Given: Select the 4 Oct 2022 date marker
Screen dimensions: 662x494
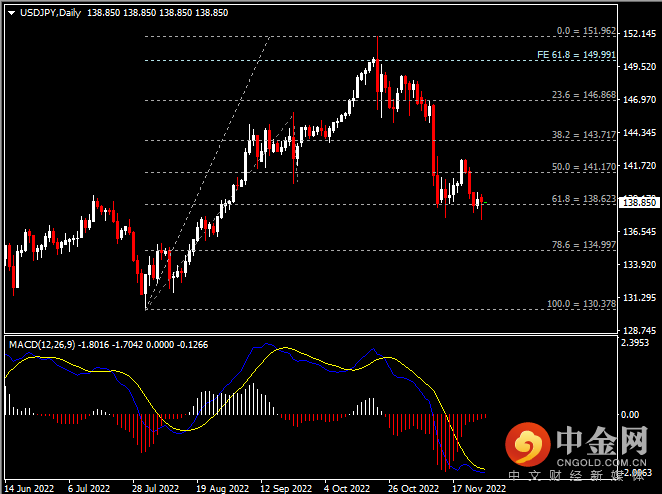Looking at the screenshot, I should (345, 489).
